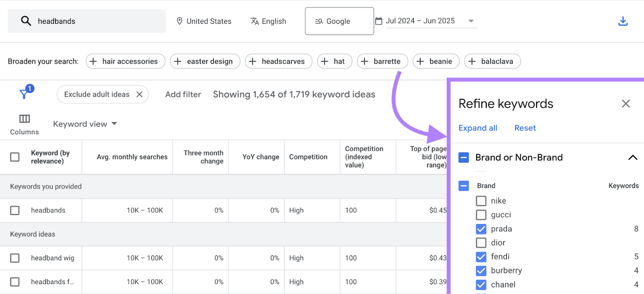Remove the Exclude adult ideas filter

(x=140, y=95)
